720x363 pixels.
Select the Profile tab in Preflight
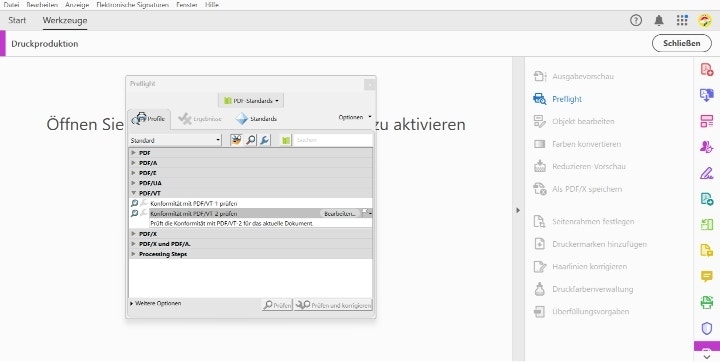click(x=149, y=119)
